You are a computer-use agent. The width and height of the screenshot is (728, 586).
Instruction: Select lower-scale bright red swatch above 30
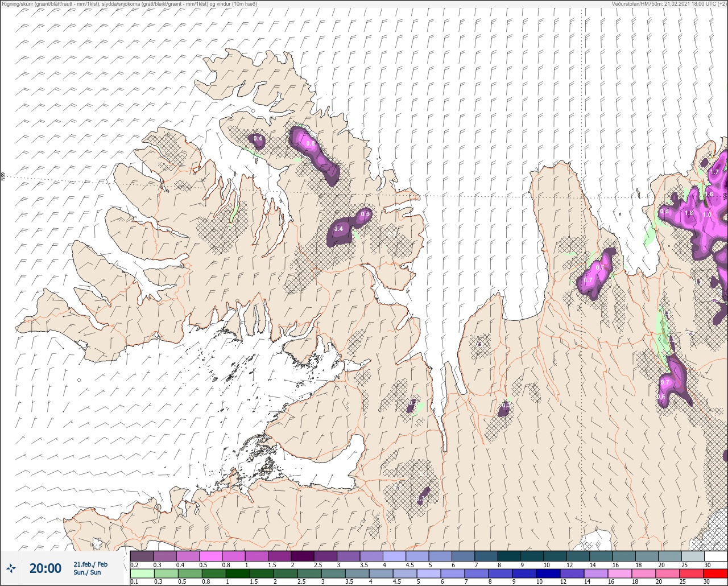(716, 573)
